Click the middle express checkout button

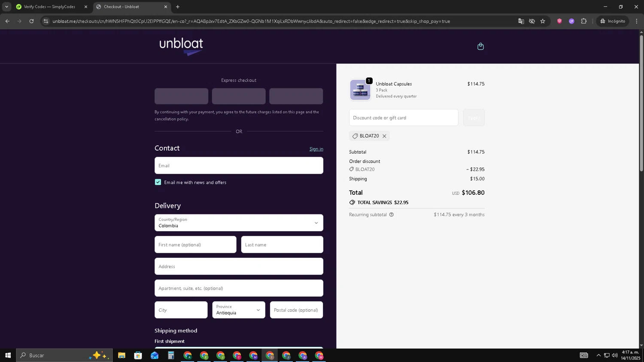pyautogui.click(x=239, y=96)
